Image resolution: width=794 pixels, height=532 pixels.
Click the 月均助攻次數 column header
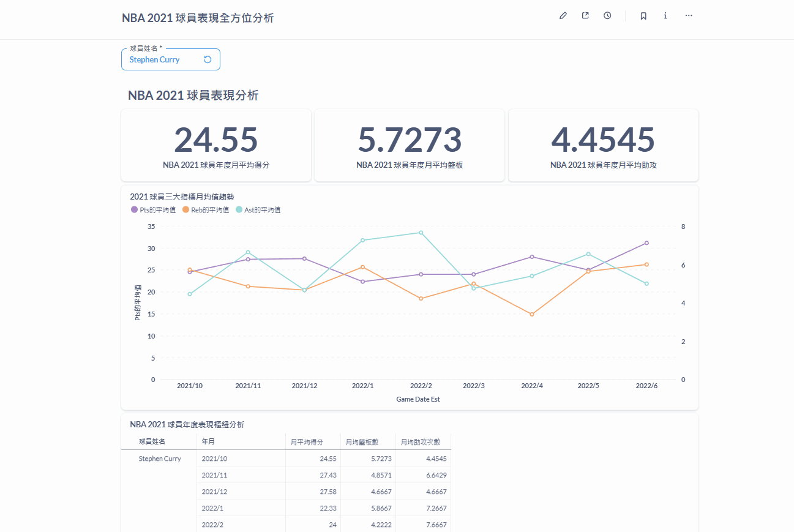(416, 441)
